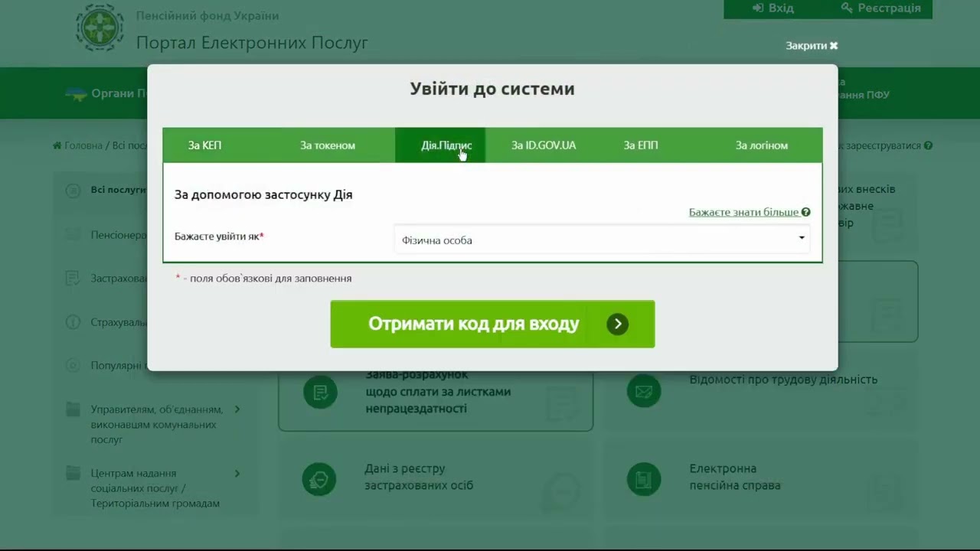Open Відомості про трудову діяльність service
The image size is (980, 551).
783,380
